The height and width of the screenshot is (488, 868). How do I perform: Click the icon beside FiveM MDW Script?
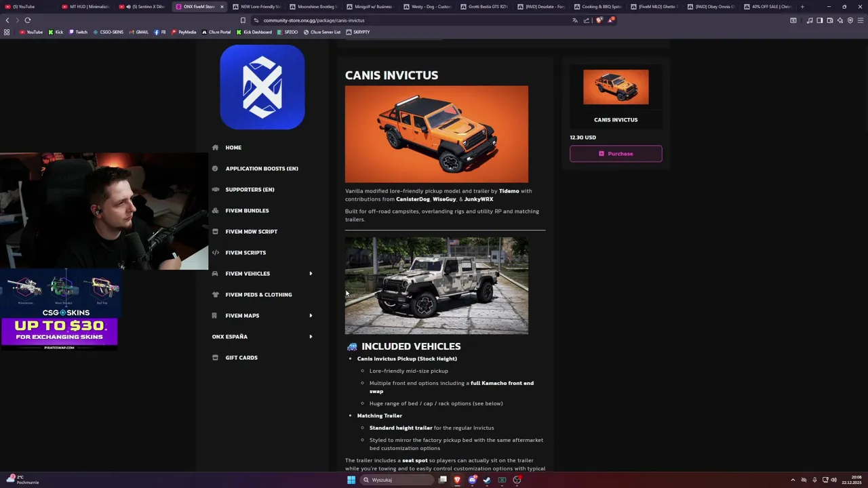(215, 231)
